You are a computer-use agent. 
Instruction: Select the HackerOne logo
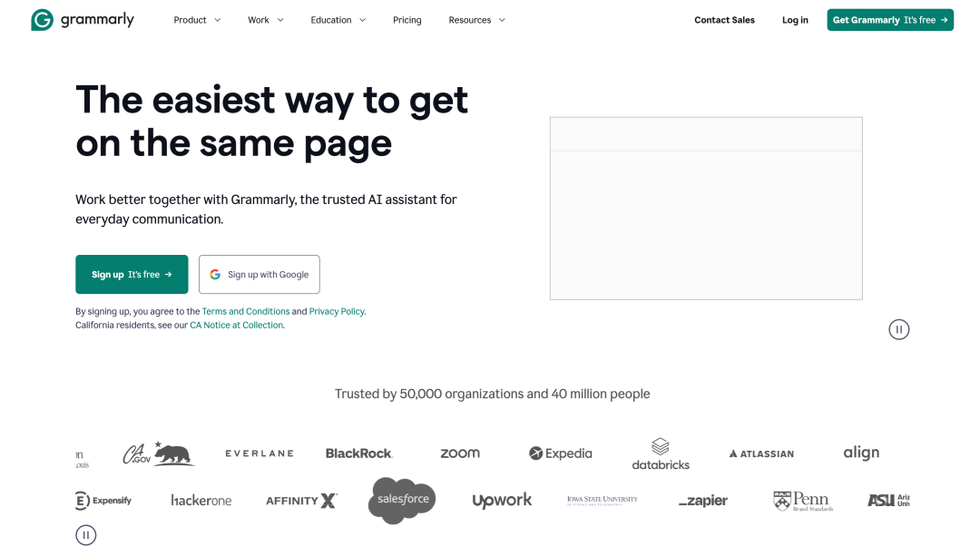click(x=201, y=501)
